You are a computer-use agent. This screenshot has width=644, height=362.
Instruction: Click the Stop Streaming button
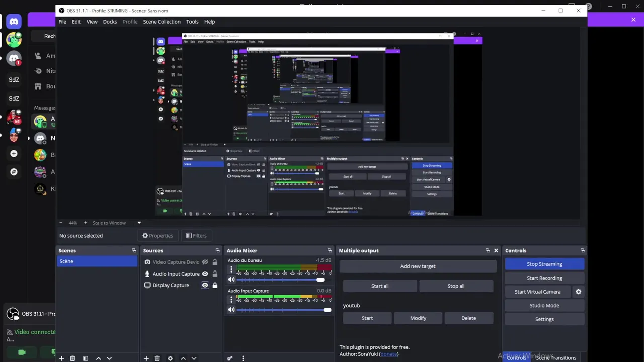pos(544,264)
